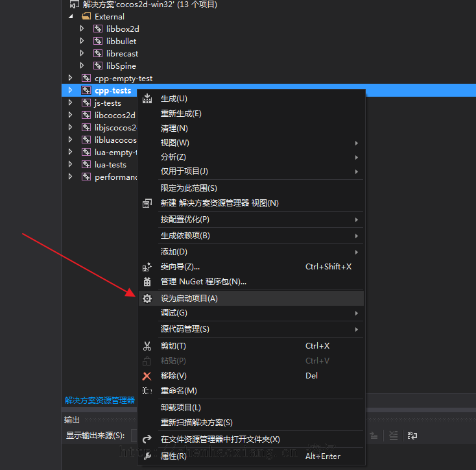Click the scissors Cut icon
This screenshot has height=470, width=476.
point(147,346)
